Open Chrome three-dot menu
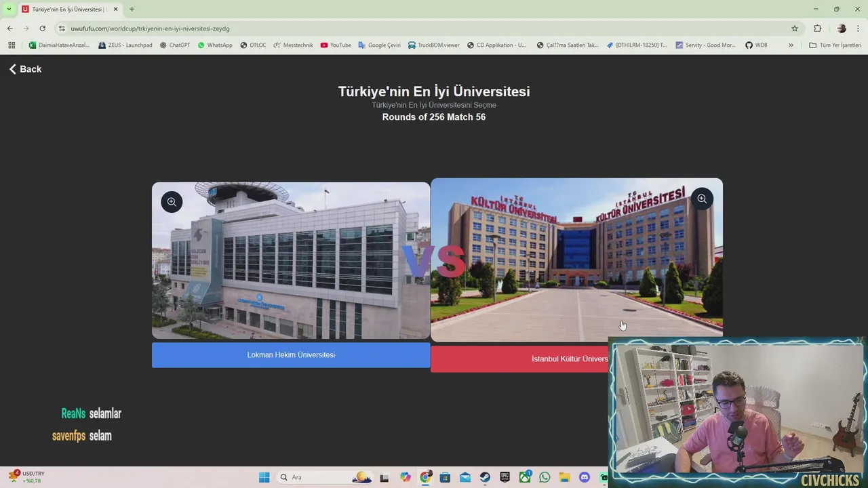 click(x=859, y=28)
